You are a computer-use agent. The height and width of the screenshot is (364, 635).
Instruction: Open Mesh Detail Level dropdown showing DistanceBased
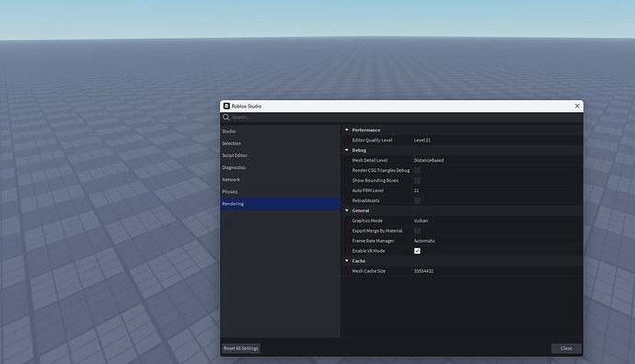click(x=497, y=160)
